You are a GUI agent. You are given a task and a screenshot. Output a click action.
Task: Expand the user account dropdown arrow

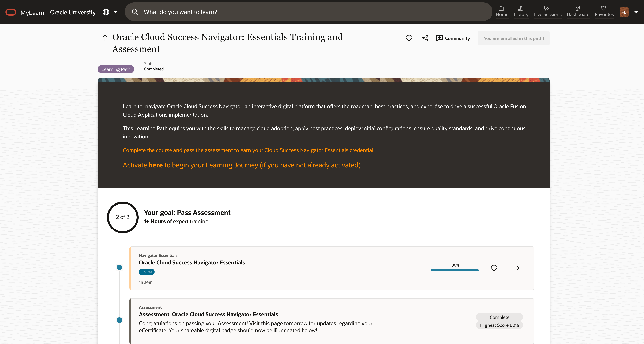pos(636,12)
